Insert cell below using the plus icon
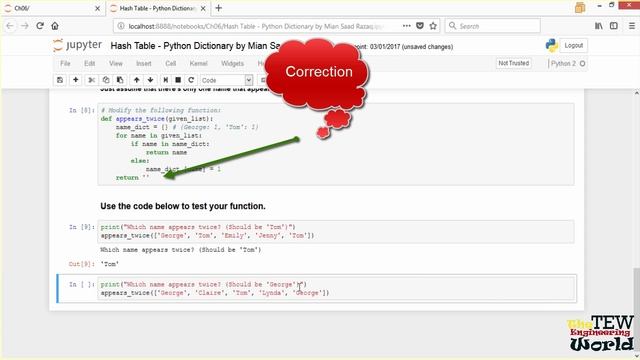The height and width of the screenshot is (360, 640). point(76,80)
